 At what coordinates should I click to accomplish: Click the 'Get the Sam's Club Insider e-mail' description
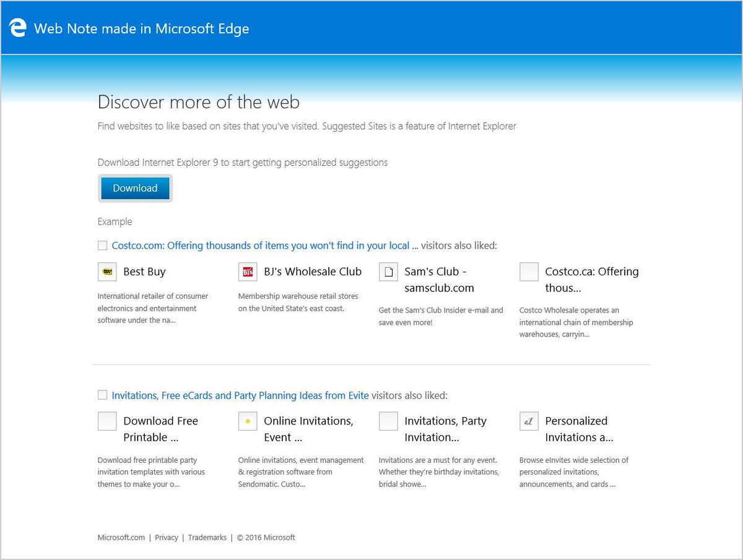[441, 316]
